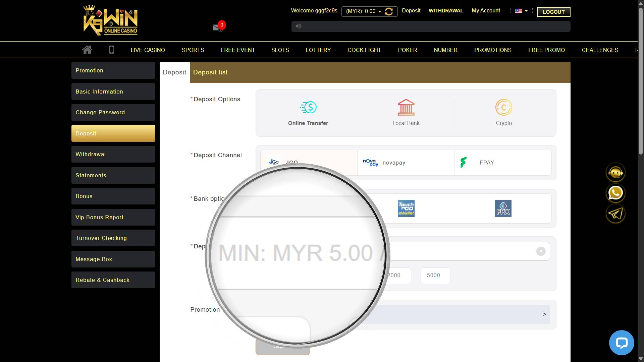The image size is (644, 362).
Task: Expand the Promotion selector arrow
Action: (544, 314)
